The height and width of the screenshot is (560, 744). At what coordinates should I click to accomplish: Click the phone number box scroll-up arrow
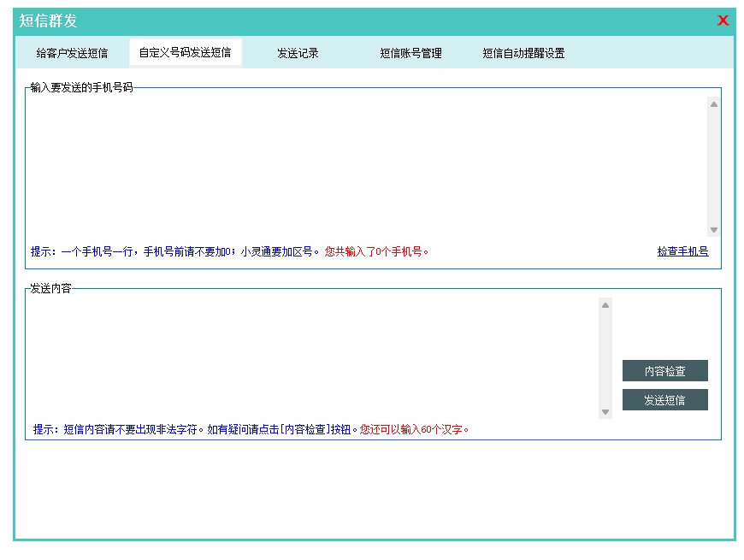point(714,104)
